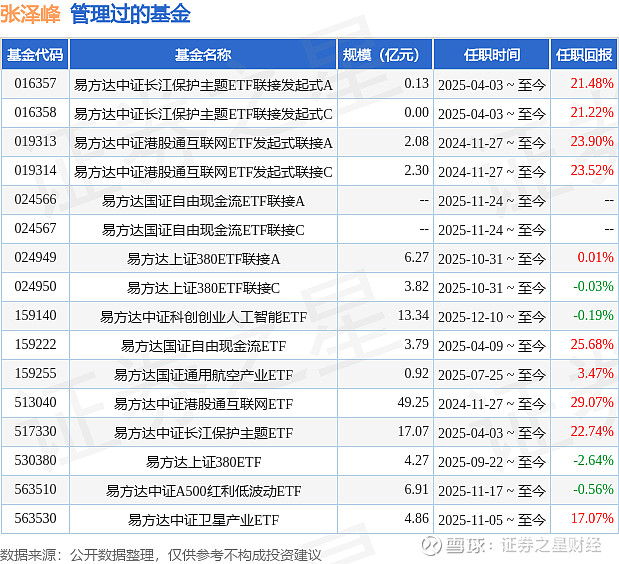This screenshot has width=619, height=564.
Task: Click the 任职时间 column header
Action: coord(491,54)
